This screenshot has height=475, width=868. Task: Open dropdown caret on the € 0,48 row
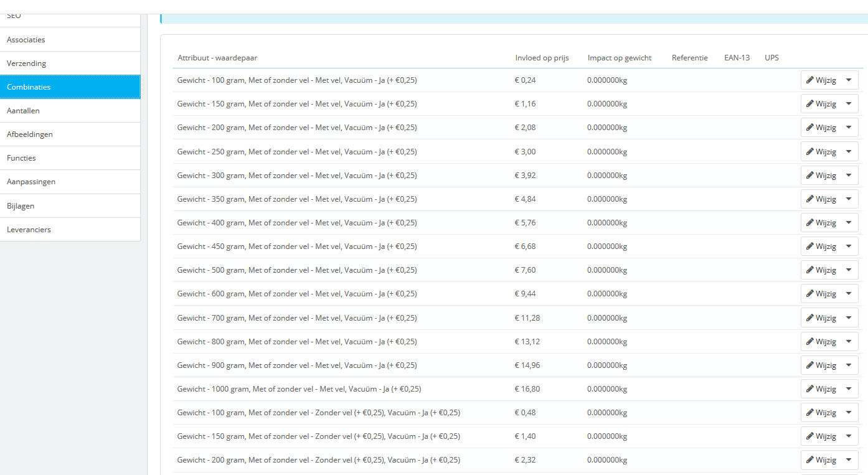tap(849, 412)
